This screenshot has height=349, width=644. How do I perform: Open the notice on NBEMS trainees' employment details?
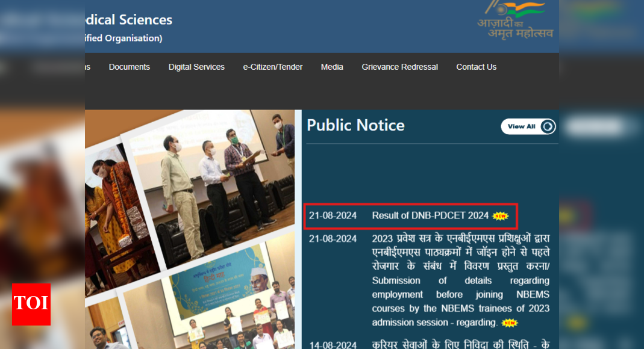[460, 280]
